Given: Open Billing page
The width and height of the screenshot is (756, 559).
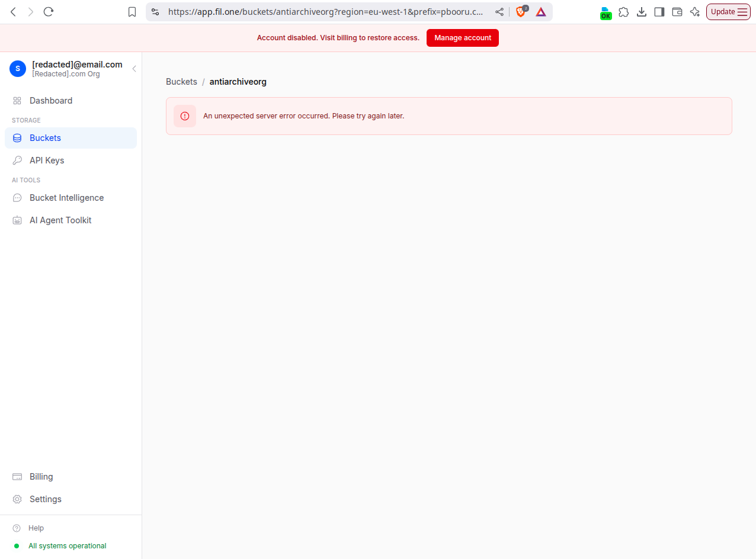Looking at the screenshot, I should 71,477.
